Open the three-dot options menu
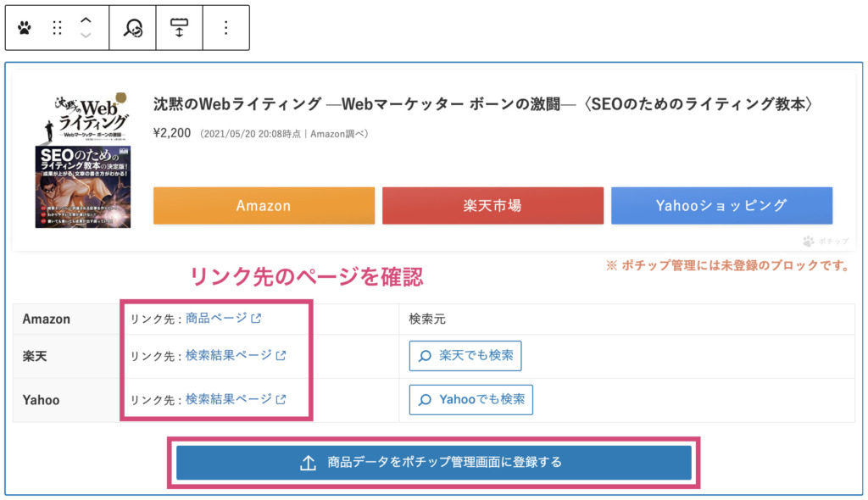This screenshot has height=500, width=868. click(x=225, y=28)
